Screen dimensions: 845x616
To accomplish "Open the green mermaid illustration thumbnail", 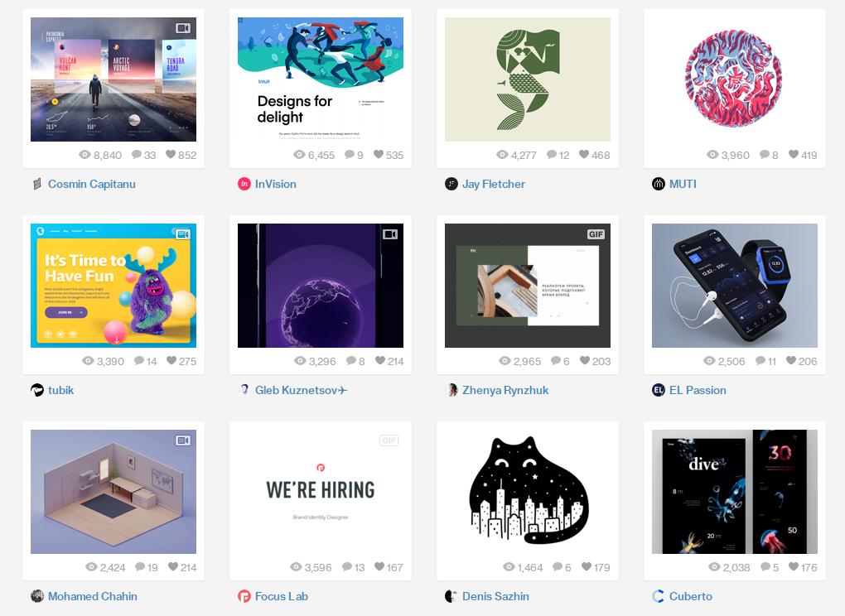I will point(528,79).
